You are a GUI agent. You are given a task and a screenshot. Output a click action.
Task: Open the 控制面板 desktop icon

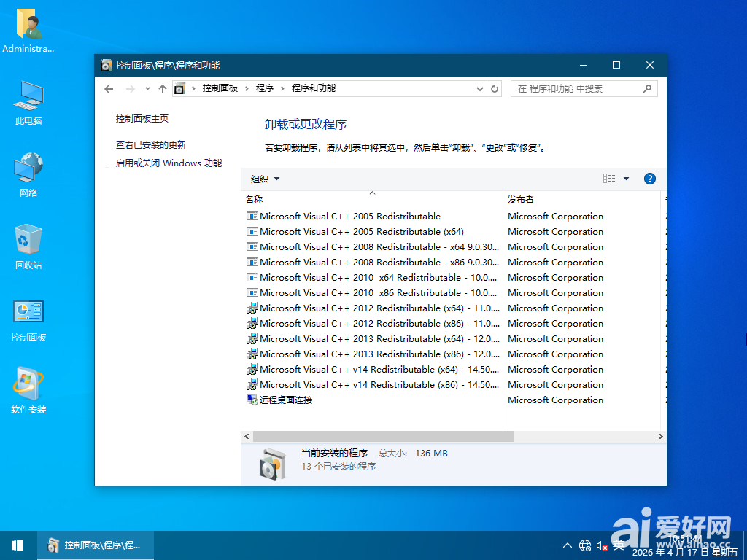coord(28,320)
